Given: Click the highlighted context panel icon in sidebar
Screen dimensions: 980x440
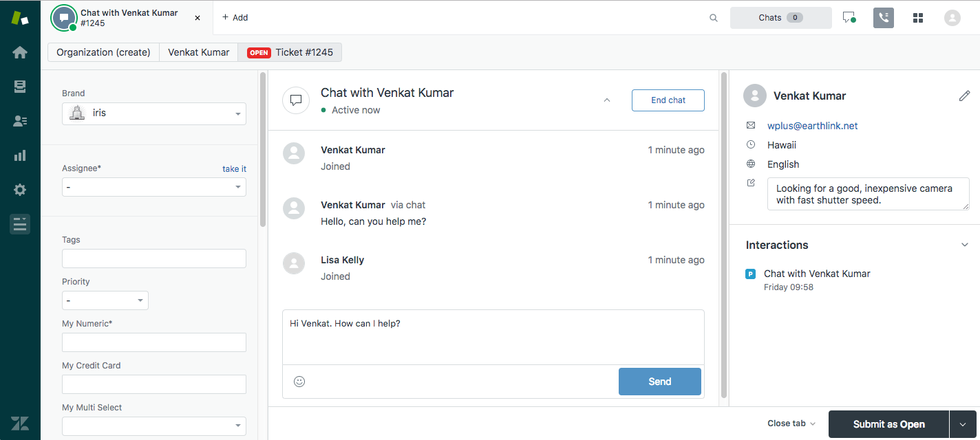Looking at the screenshot, I should click(19, 223).
